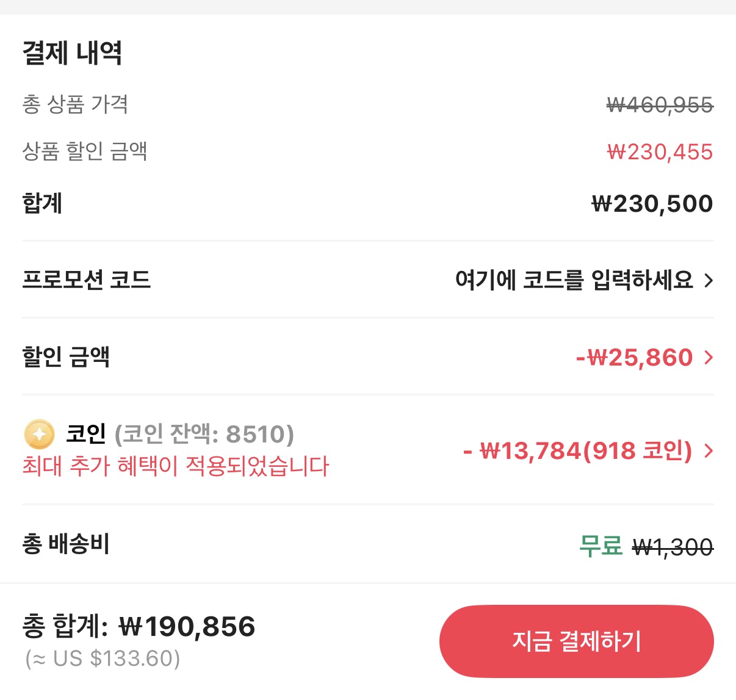Expand the 프로모션 코드 entry row
This screenshot has width=736, height=700.
(85, 281)
